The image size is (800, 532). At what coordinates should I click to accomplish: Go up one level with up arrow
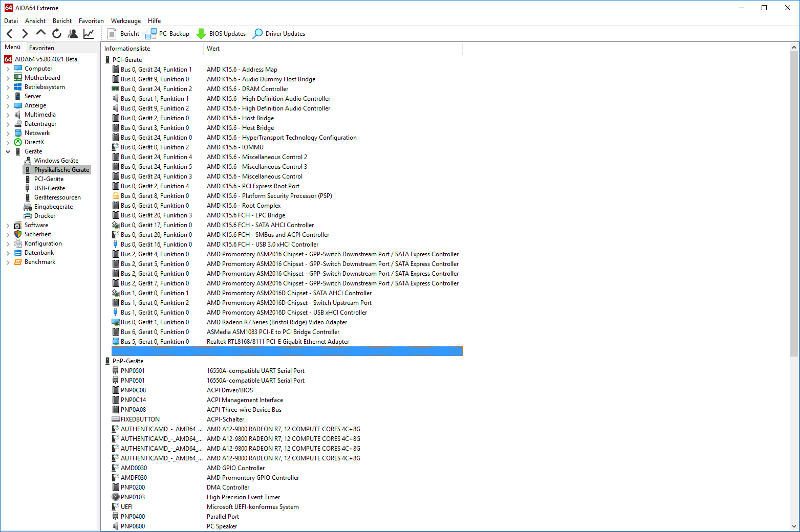(x=41, y=33)
